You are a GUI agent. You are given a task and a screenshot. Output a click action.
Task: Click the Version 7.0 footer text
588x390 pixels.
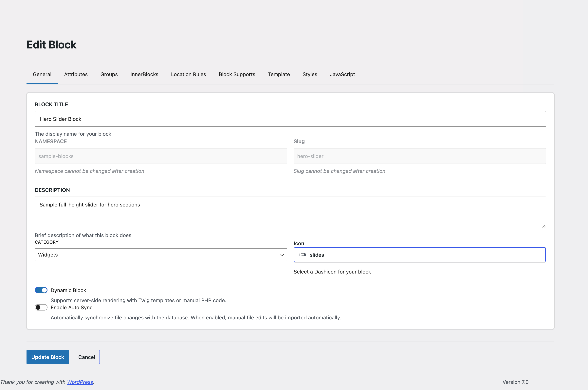tap(515, 382)
